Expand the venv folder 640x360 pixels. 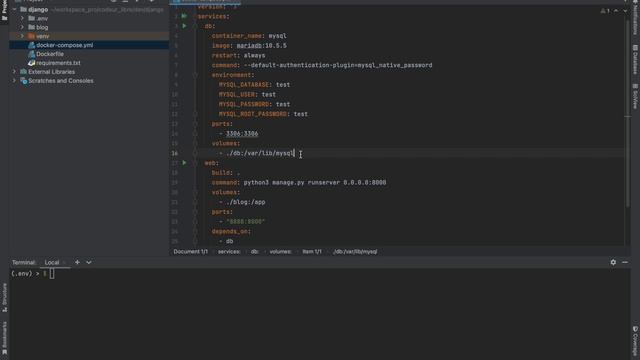pyautogui.click(x=22, y=36)
